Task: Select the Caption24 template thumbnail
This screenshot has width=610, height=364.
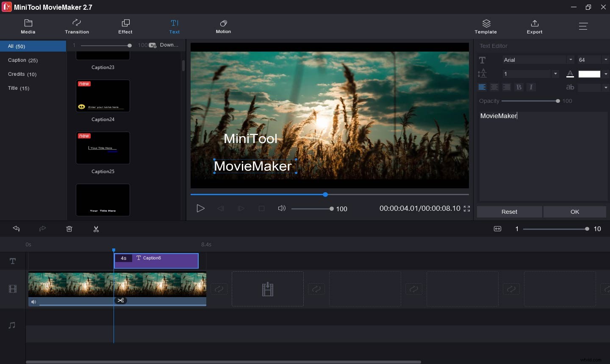Action: [103, 96]
